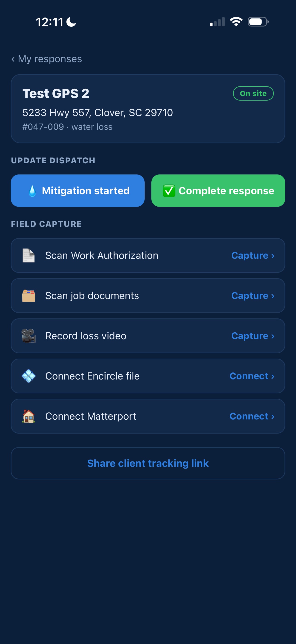This screenshot has width=296, height=644.
Task: Tap the 12:11 clock in status bar
Action: (x=50, y=22)
